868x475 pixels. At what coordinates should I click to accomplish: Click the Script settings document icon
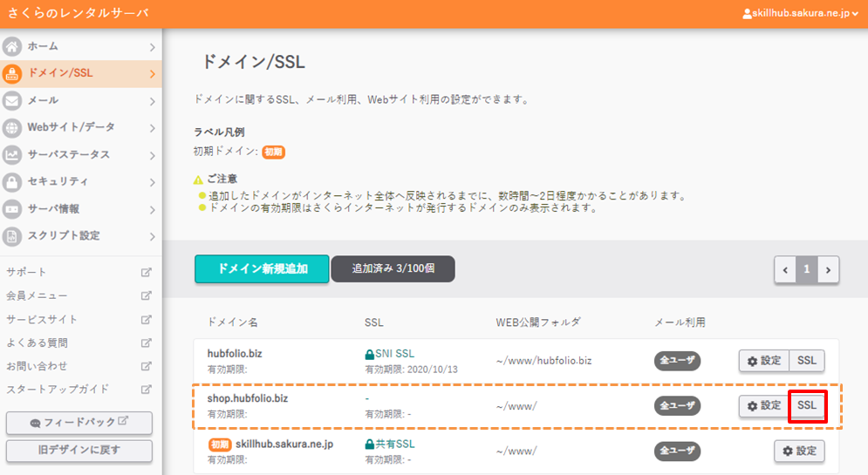(12, 236)
